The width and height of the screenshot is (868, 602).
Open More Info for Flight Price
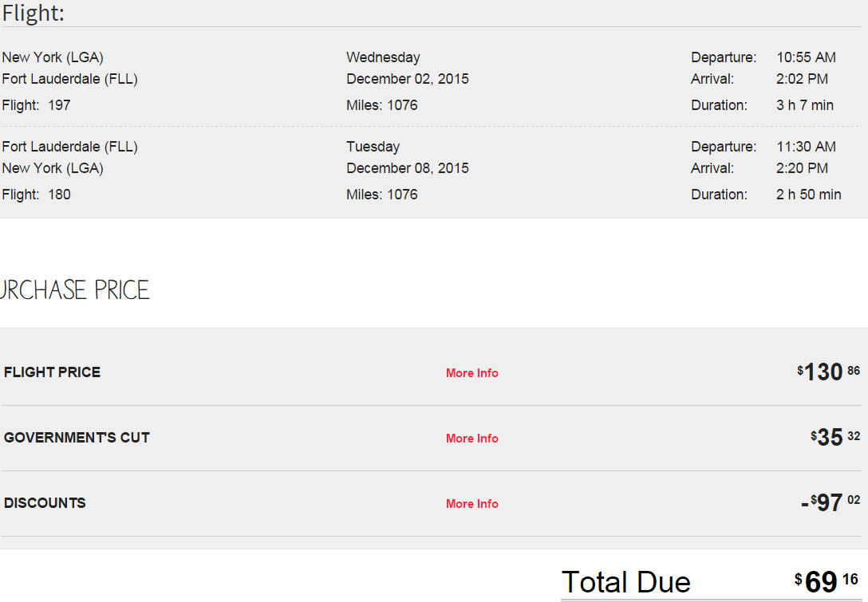(472, 373)
